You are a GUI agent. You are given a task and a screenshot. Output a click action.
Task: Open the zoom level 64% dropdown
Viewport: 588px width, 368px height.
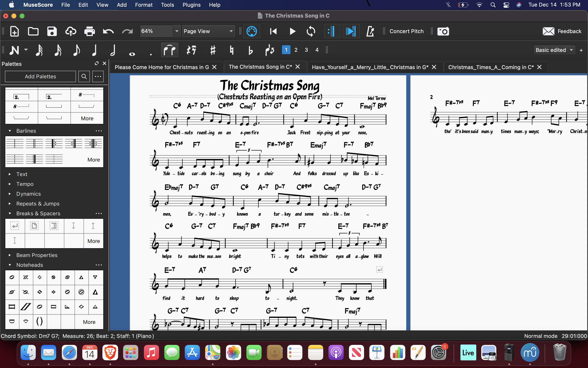pyautogui.click(x=177, y=31)
